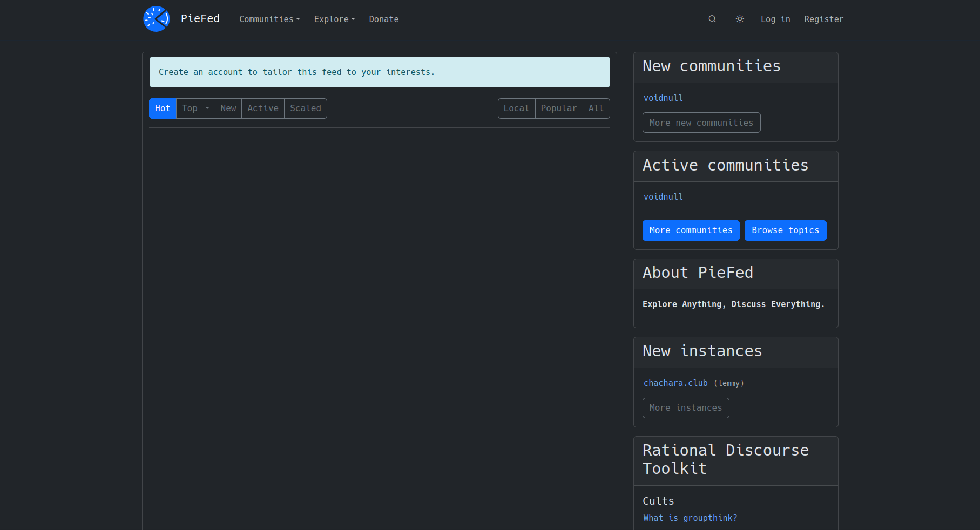Click the Log in link
Screen dimensions: 980x530
775,19
